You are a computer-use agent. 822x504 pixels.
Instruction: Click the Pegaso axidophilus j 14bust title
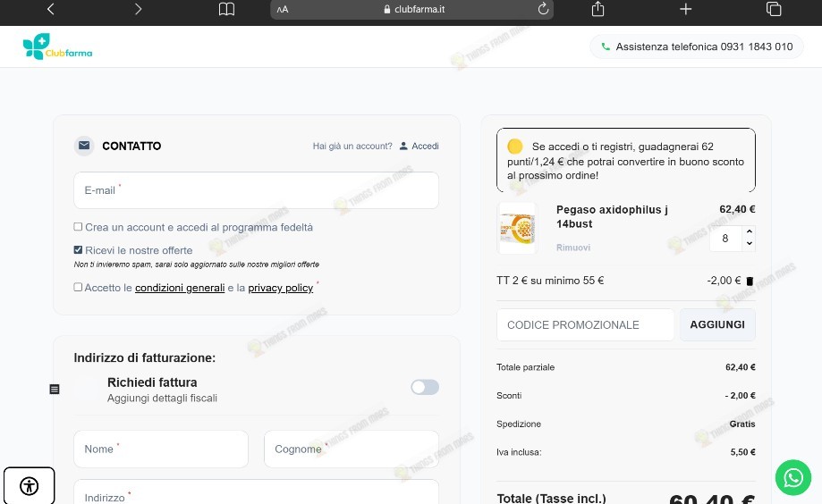coord(612,216)
